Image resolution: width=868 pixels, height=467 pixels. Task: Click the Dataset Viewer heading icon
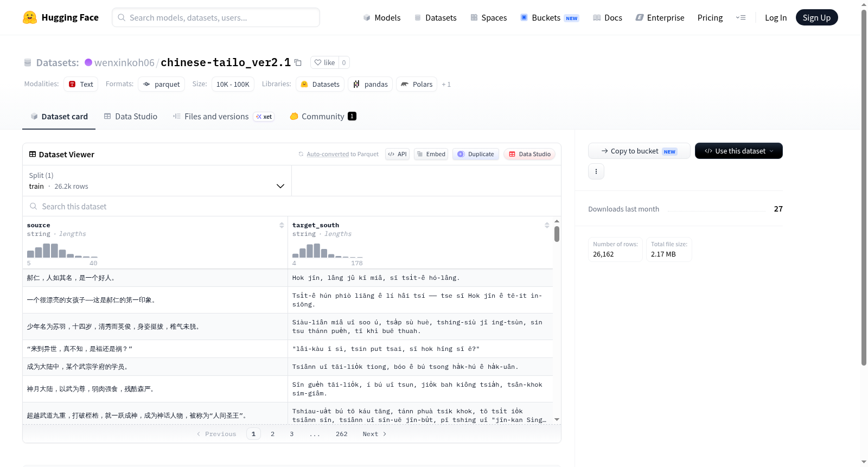click(x=33, y=154)
